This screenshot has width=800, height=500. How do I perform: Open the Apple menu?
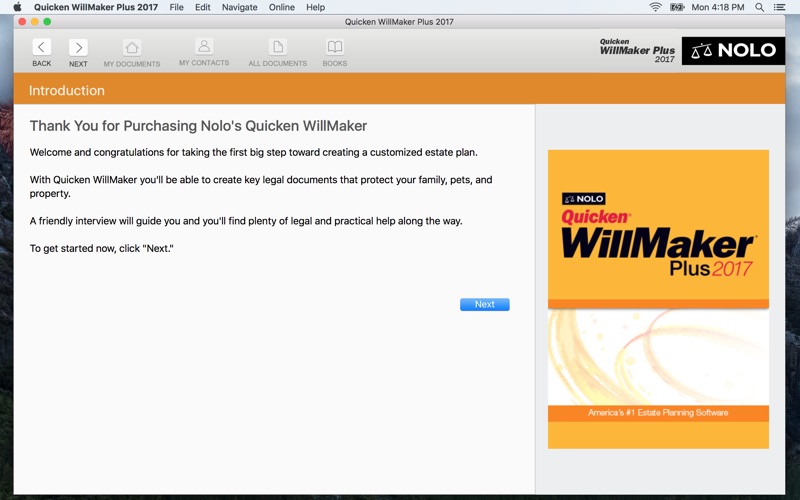17,7
